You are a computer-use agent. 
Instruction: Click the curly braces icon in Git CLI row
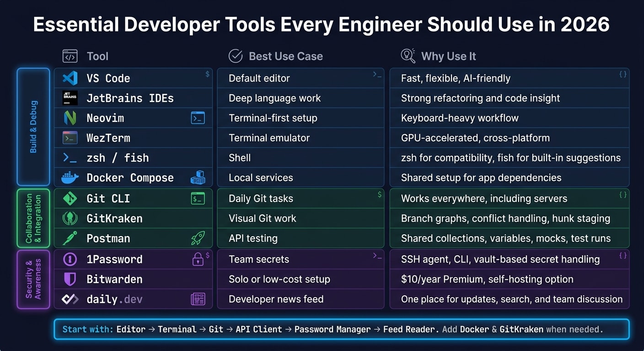pyautogui.click(x=623, y=195)
